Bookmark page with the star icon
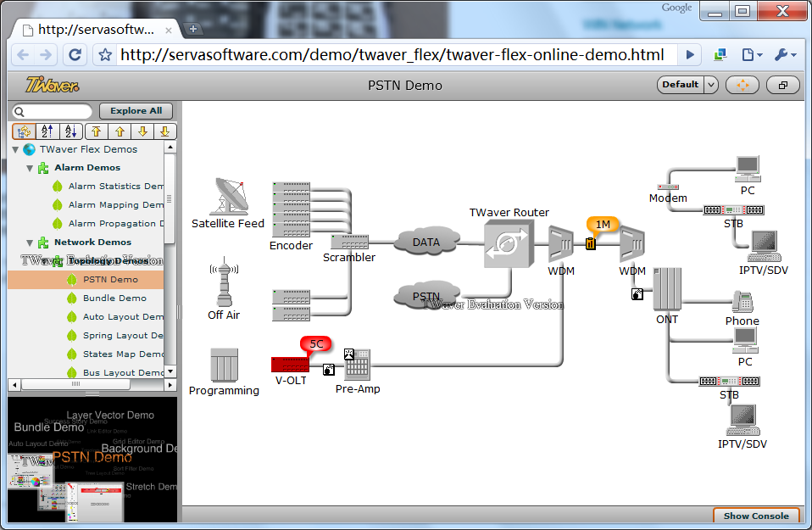812x530 pixels. click(105, 54)
